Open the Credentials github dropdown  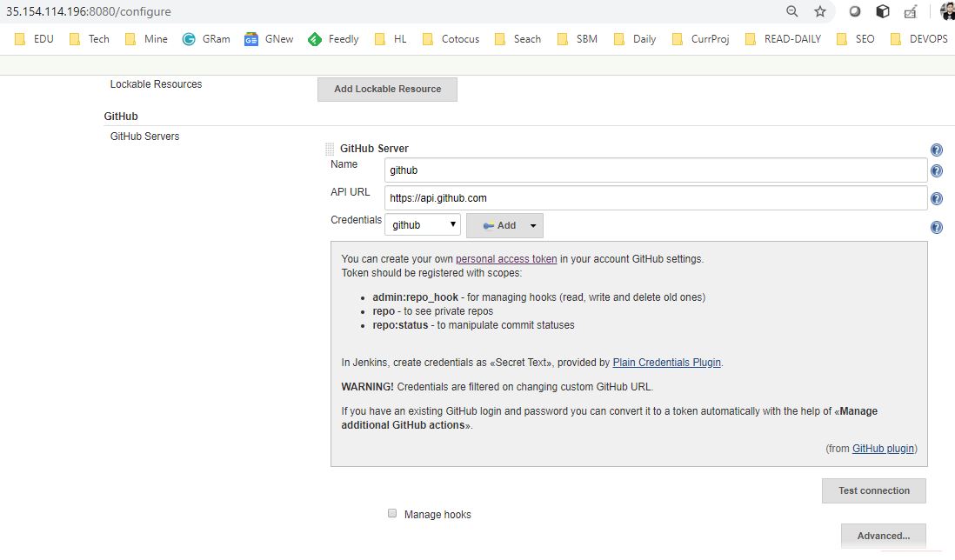[422, 225]
